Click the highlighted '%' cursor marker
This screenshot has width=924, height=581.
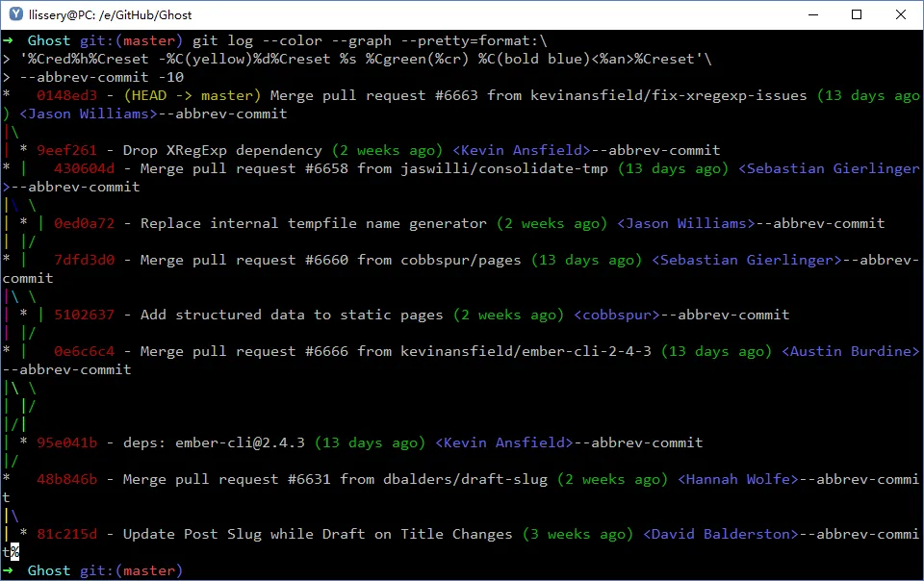[14, 551]
